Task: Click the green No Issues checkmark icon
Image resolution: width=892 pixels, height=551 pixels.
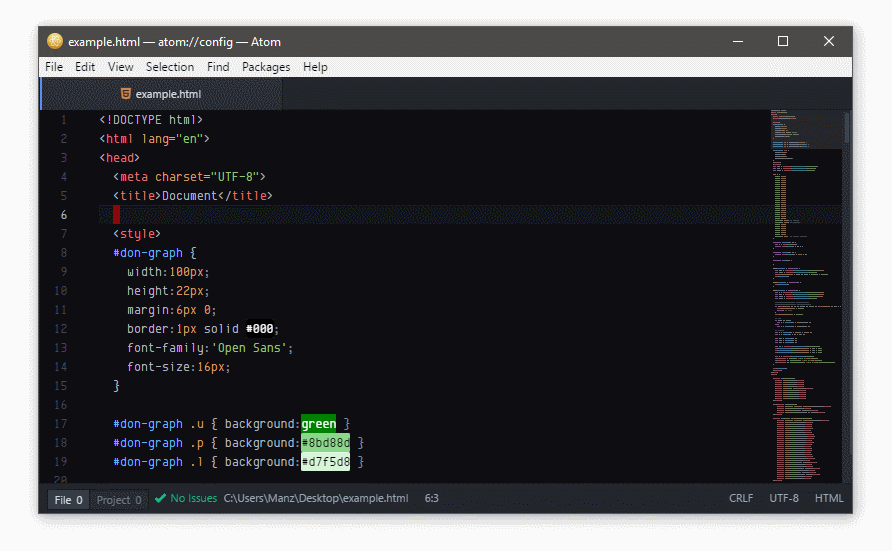Action: click(x=160, y=498)
